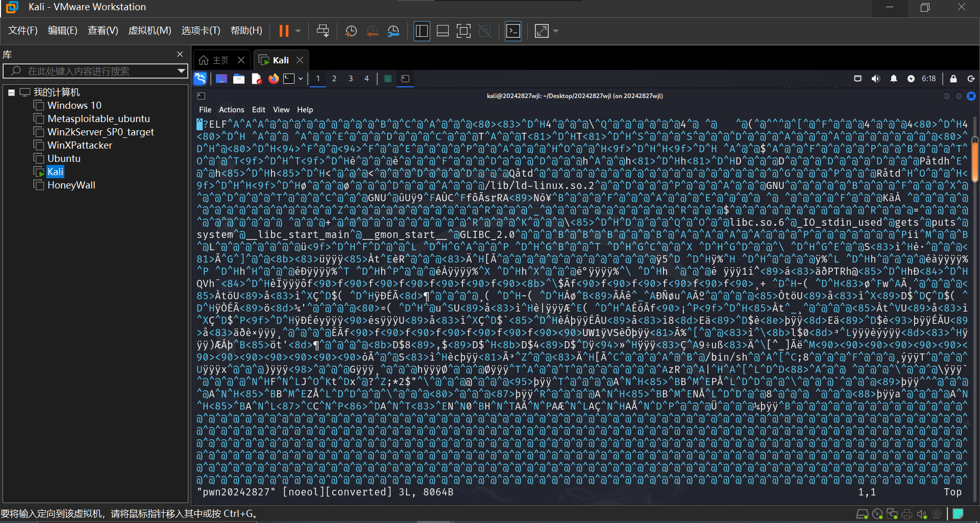
Task: Toggle Unity mode in VMware toolbar
Action: coord(485,31)
